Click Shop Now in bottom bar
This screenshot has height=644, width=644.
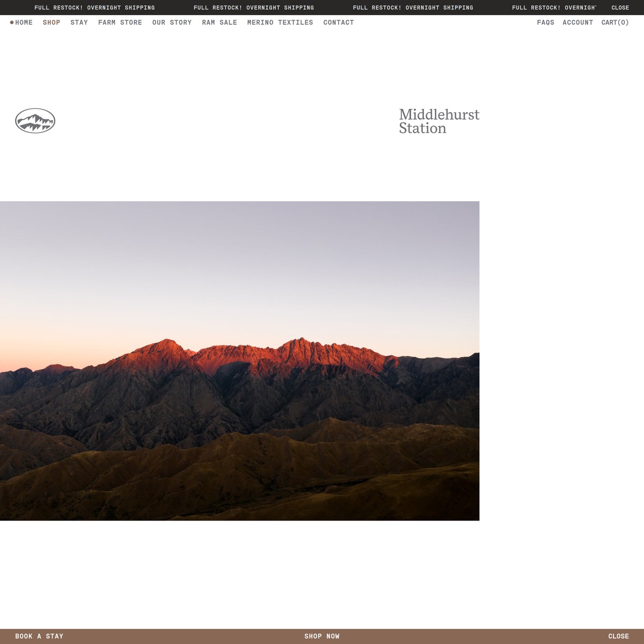point(321,636)
